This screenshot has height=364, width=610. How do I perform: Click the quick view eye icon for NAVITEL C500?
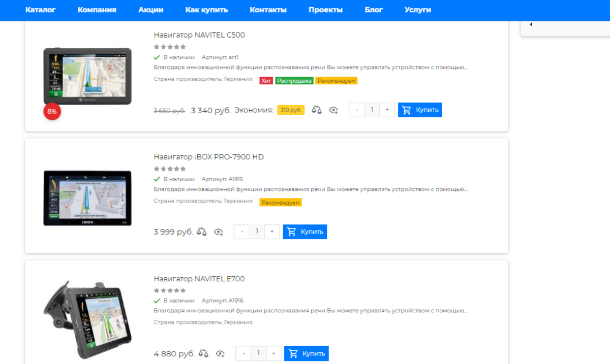(x=333, y=110)
